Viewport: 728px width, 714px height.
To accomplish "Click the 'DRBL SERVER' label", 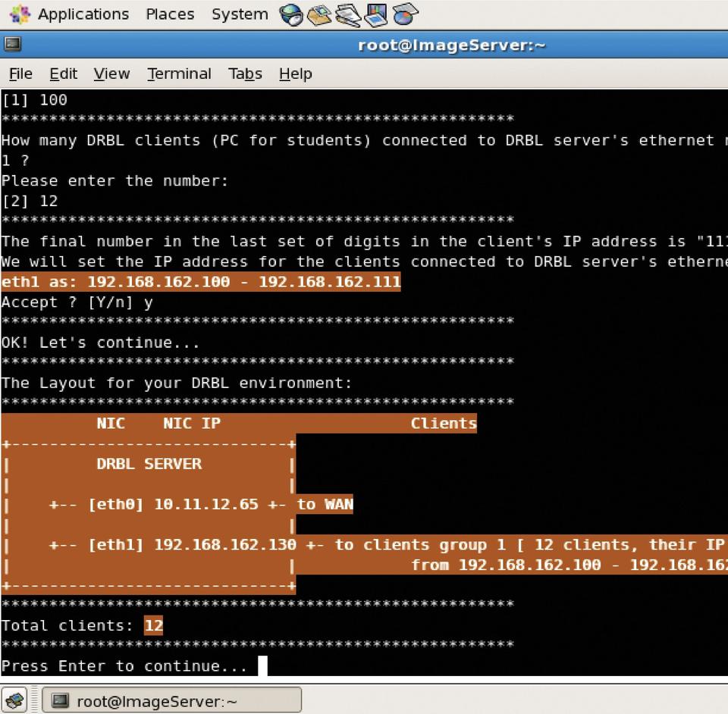I will point(149,463).
